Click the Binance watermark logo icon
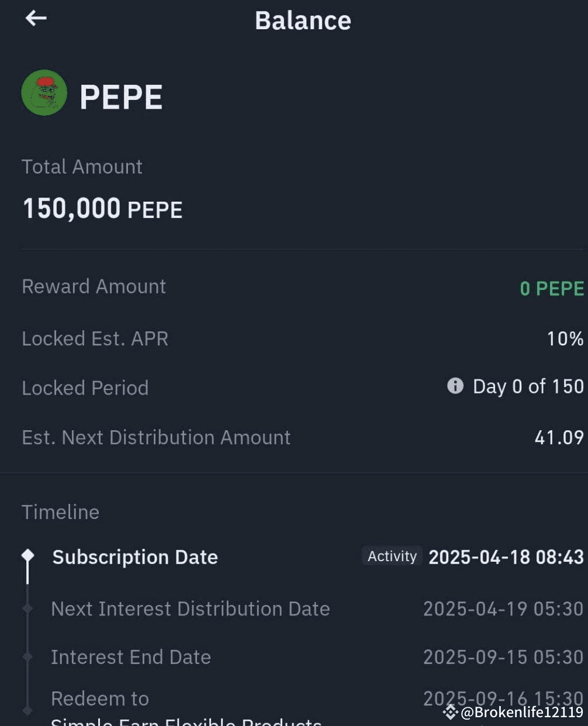The height and width of the screenshot is (726, 588). click(450, 711)
